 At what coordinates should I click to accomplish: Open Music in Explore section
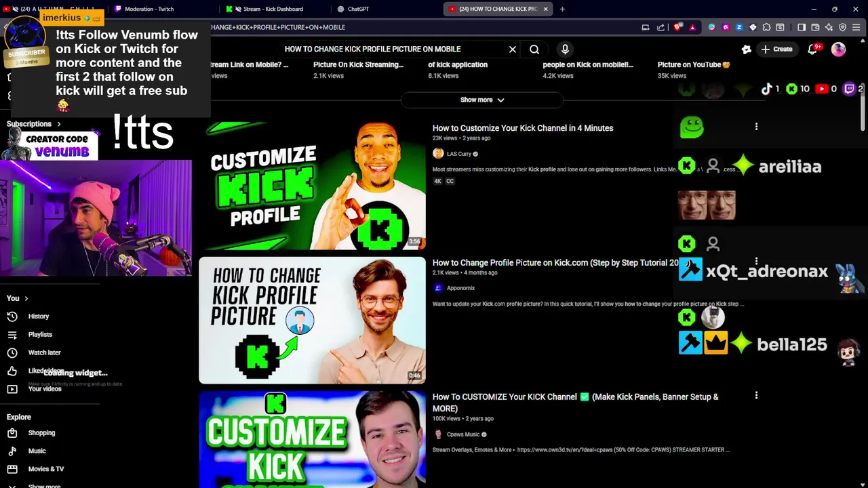coord(37,451)
